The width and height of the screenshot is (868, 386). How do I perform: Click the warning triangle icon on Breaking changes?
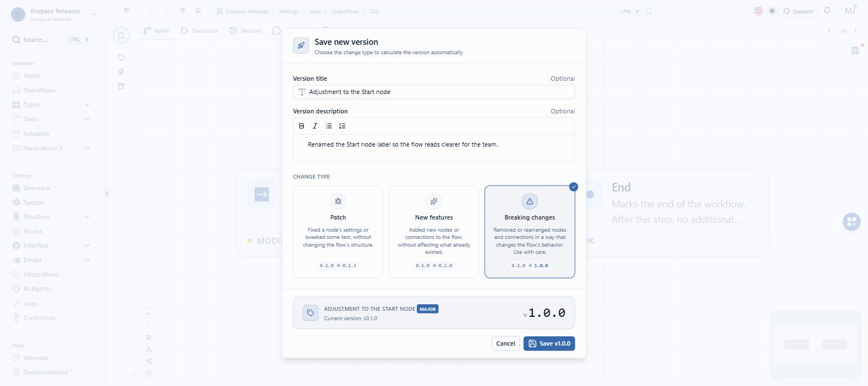pyautogui.click(x=530, y=201)
